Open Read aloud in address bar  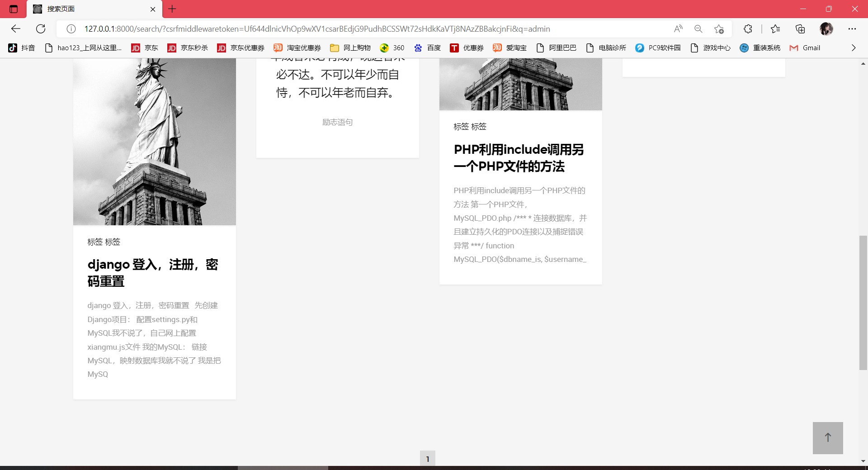click(x=678, y=29)
